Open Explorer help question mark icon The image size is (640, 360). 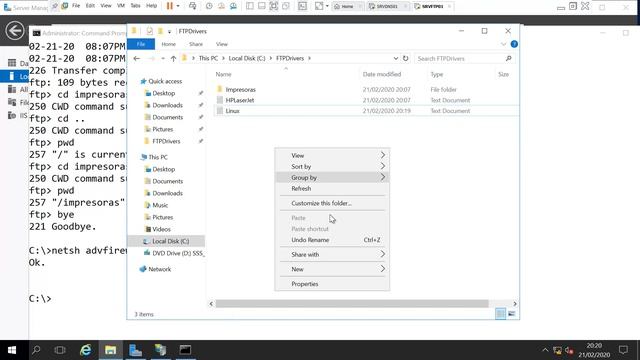tap(514, 44)
